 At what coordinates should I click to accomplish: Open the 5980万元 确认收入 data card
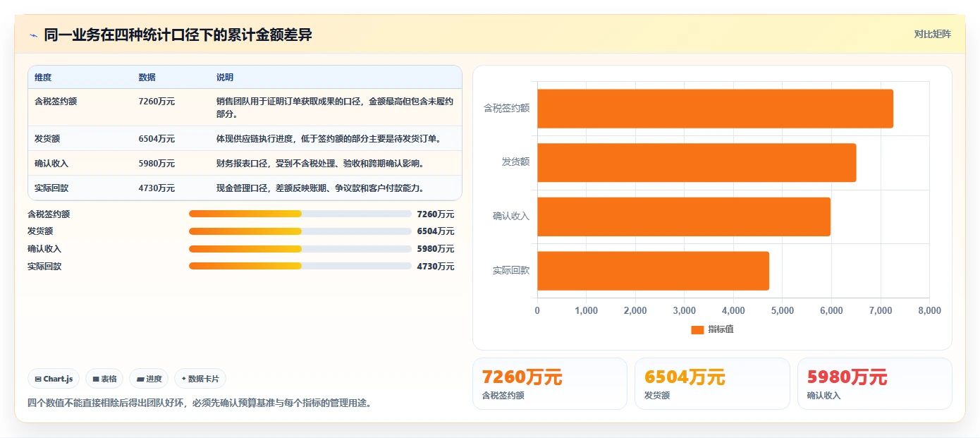click(x=875, y=384)
